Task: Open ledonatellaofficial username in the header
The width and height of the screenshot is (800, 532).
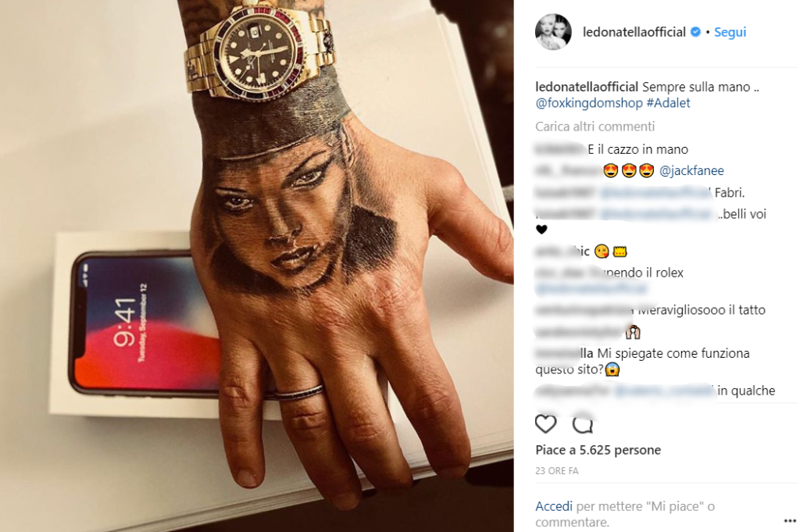Action: [x=634, y=31]
